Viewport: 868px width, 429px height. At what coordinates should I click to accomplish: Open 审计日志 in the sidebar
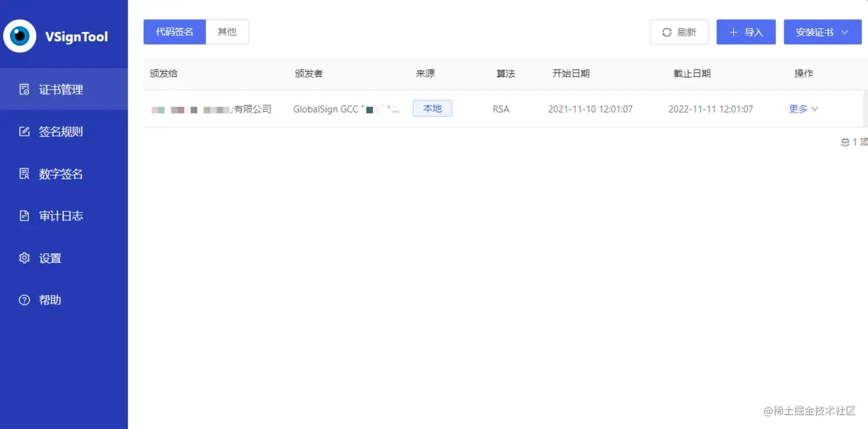pyautogui.click(x=64, y=216)
